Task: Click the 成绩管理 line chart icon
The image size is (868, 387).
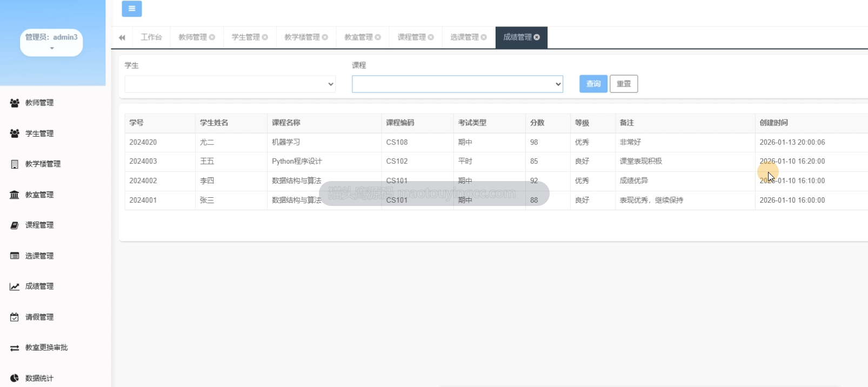Action: [x=15, y=286]
